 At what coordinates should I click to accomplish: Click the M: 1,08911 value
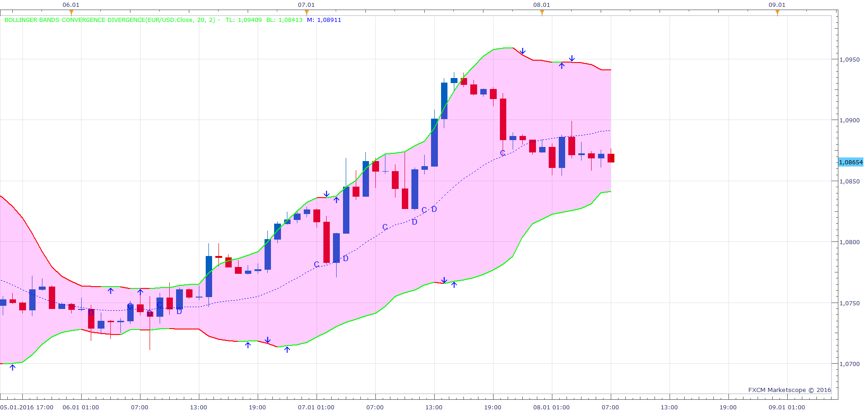click(x=324, y=20)
